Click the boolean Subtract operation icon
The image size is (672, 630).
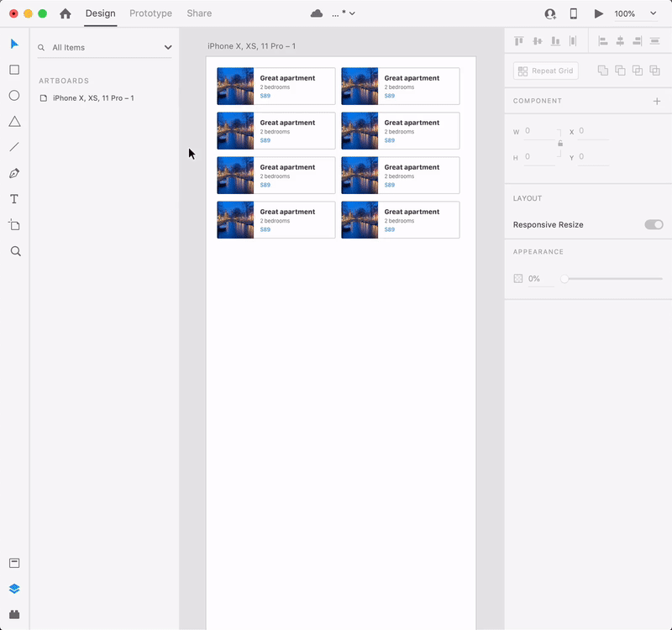(x=620, y=71)
